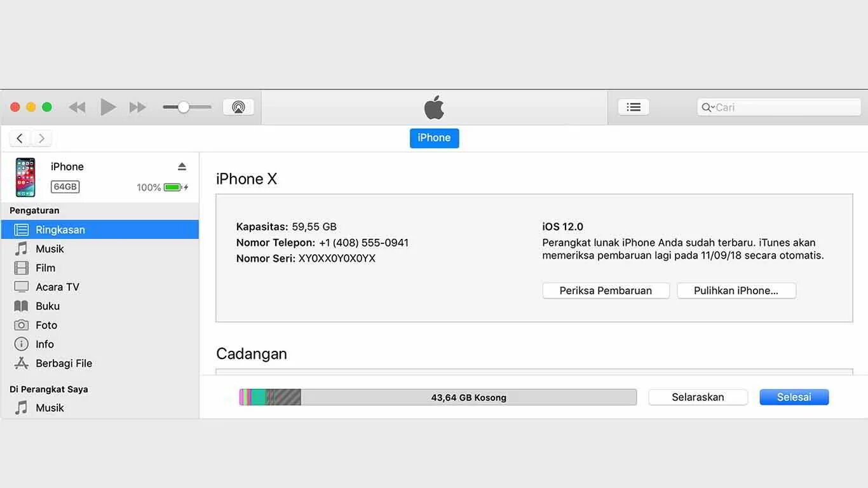The width and height of the screenshot is (868, 488).
Task: Open the Buku sidebar item
Action: pos(100,306)
